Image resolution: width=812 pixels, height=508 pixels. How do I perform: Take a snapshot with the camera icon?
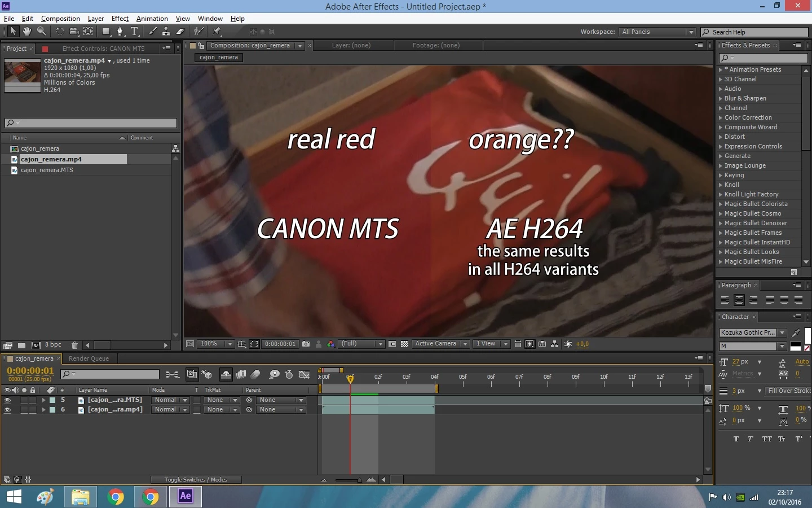coord(306,344)
